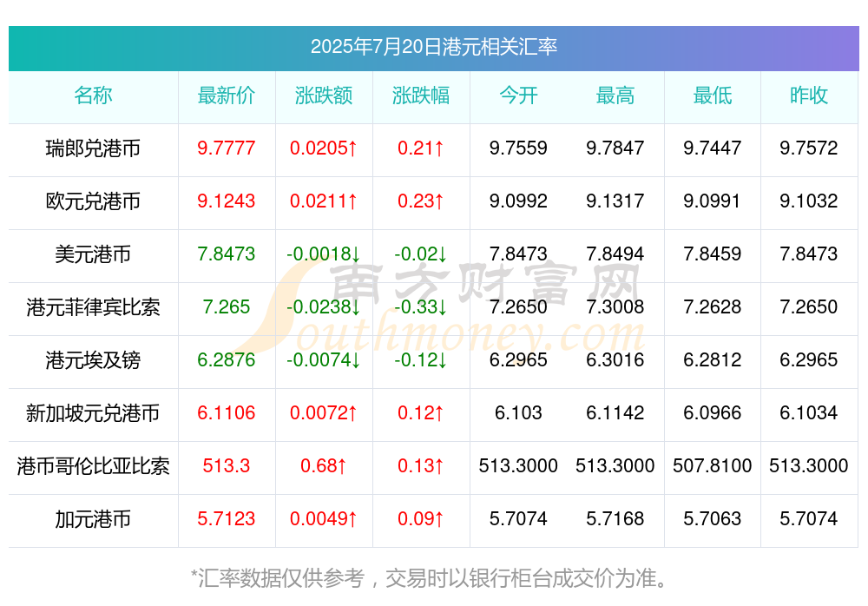Click change percent -0.12↓

[x=421, y=360]
